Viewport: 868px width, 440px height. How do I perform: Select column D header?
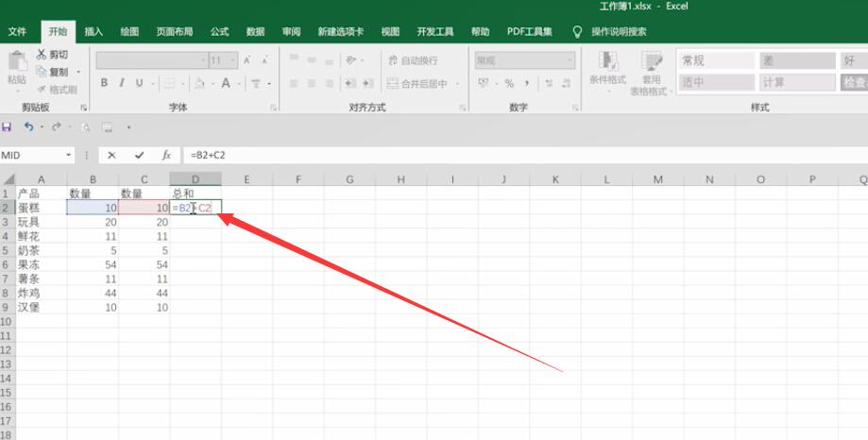tap(196, 179)
